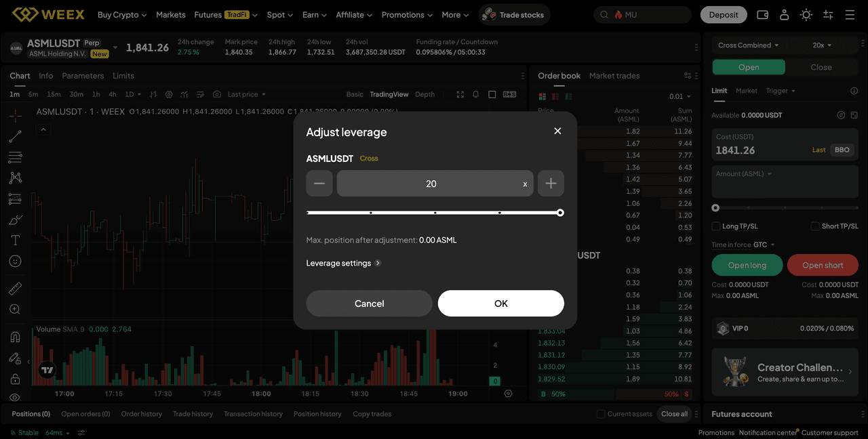Screen dimensions: 868x439
Task: Confirm leverage with OK button
Action: pyautogui.click(x=501, y=304)
